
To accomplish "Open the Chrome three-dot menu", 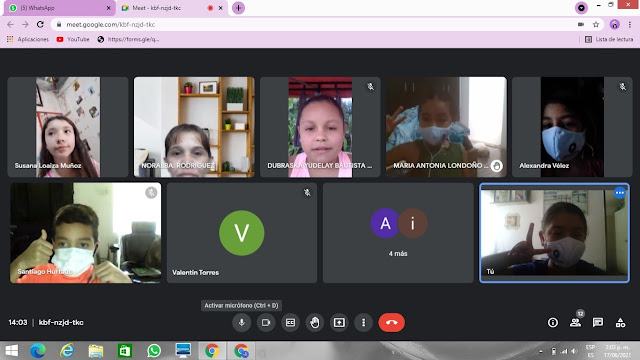I will click(x=630, y=24).
